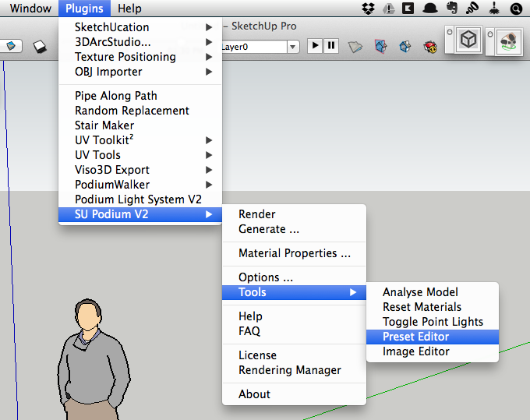Open the Window menu

click(x=30, y=8)
